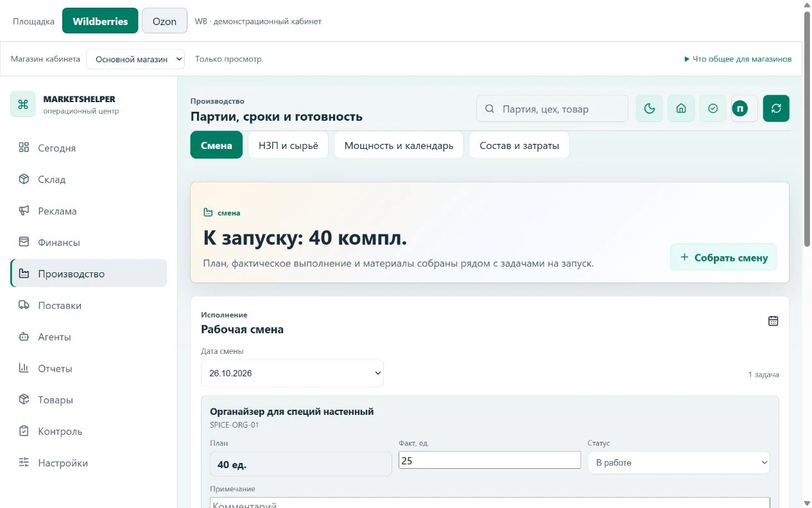This screenshot has height=508, width=812.
Task: Click the Агенты robot icon
Action: tap(24, 337)
